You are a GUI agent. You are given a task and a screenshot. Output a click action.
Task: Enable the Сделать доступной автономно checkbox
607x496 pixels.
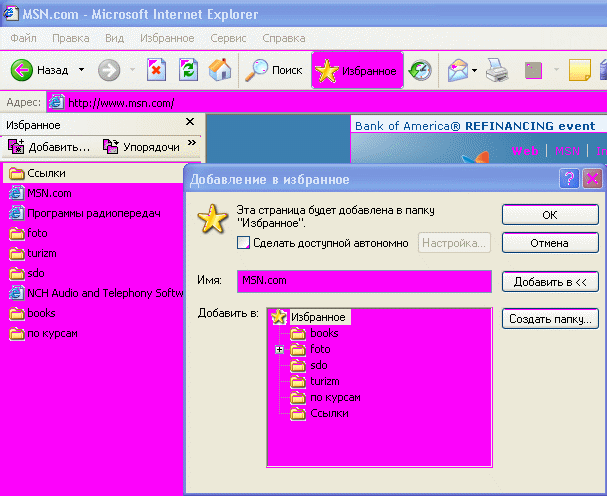[x=243, y=243]
